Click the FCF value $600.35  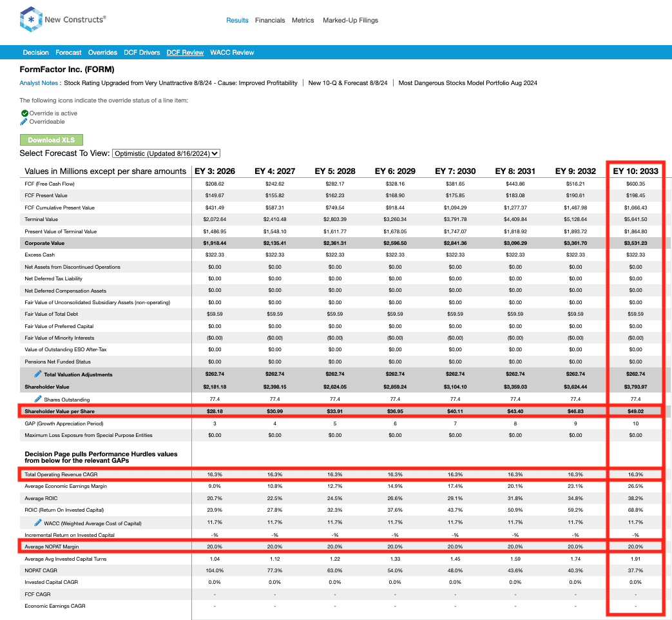635,184
